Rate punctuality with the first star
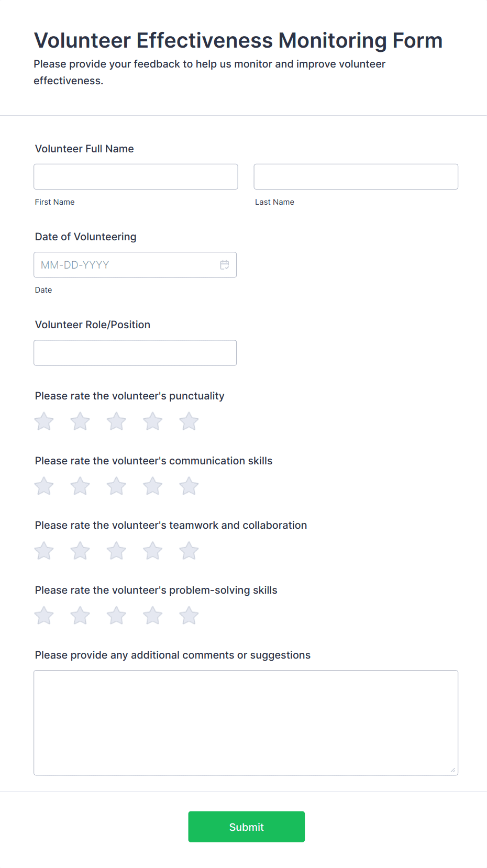487x868 pixels. (44, 421)
